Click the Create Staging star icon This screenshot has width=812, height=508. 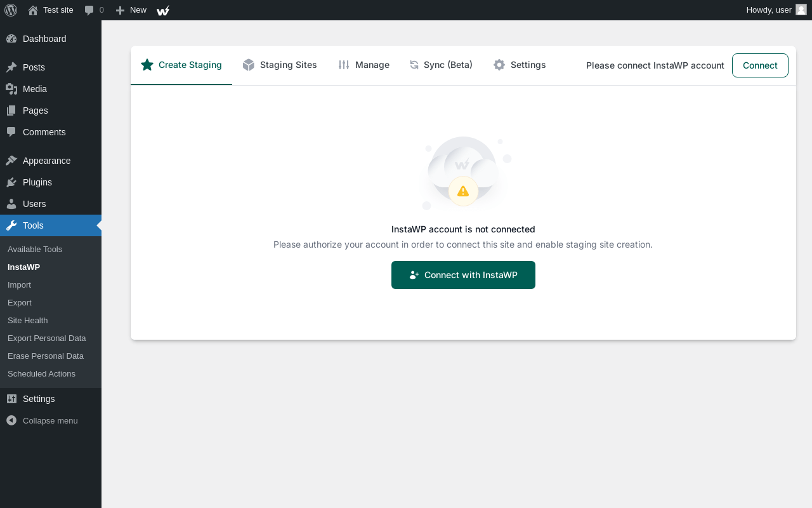point(147,65)
